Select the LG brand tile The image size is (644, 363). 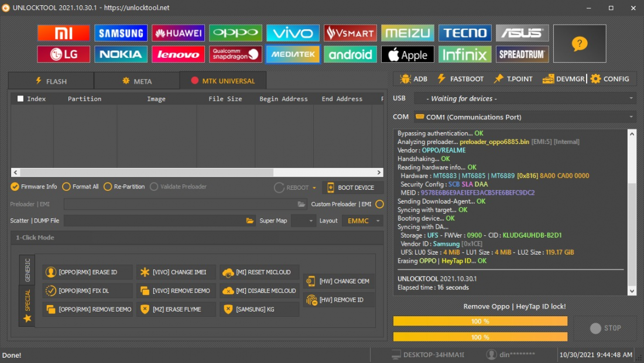(x=63, y=54)
